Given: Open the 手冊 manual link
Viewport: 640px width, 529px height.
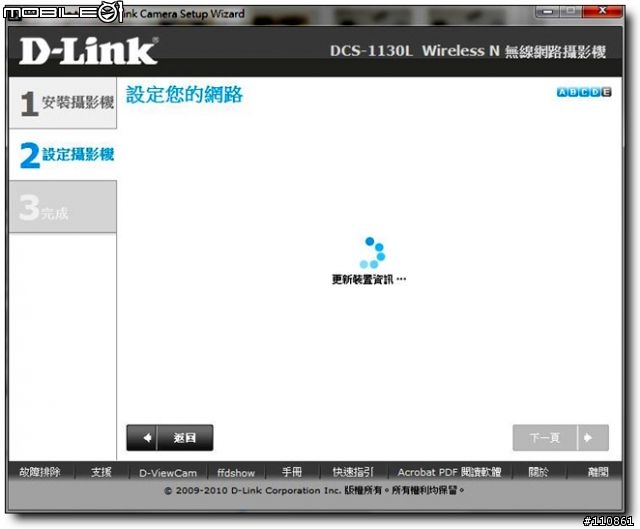Looking at the screenshot, I should tap(292, 472).
